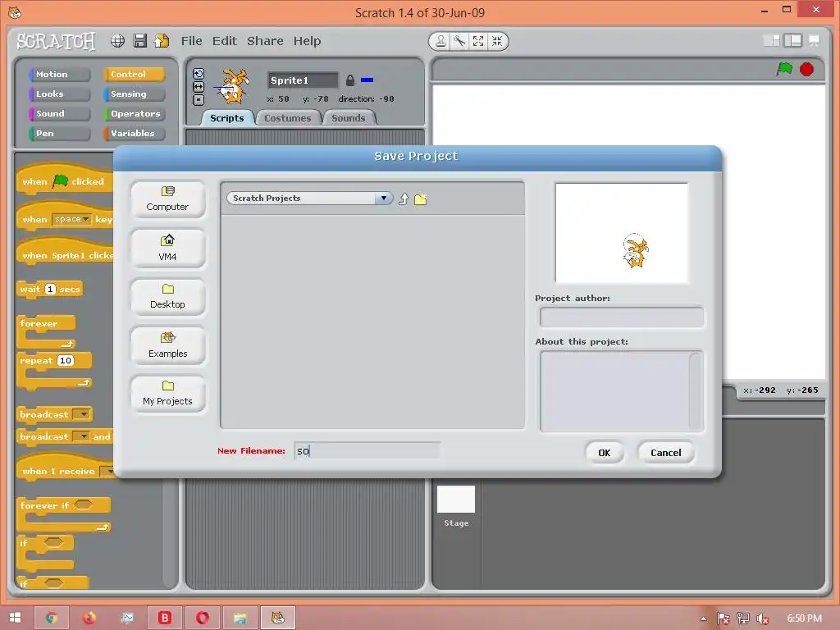This screenshot has width=840, height=630.
Task: Select the duplicate stamp tool
Action: pyautogui.click(x=441, y=41)
